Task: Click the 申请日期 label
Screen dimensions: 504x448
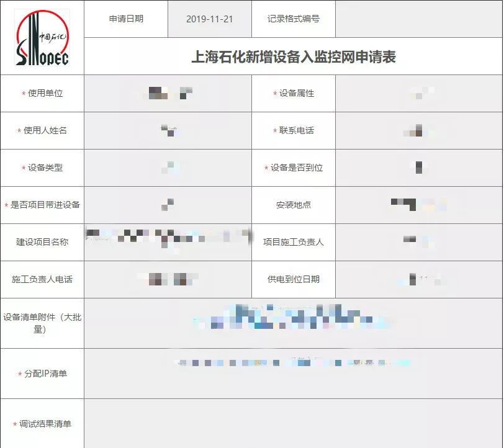Action: pyautogui.click(x=126, y=19)
